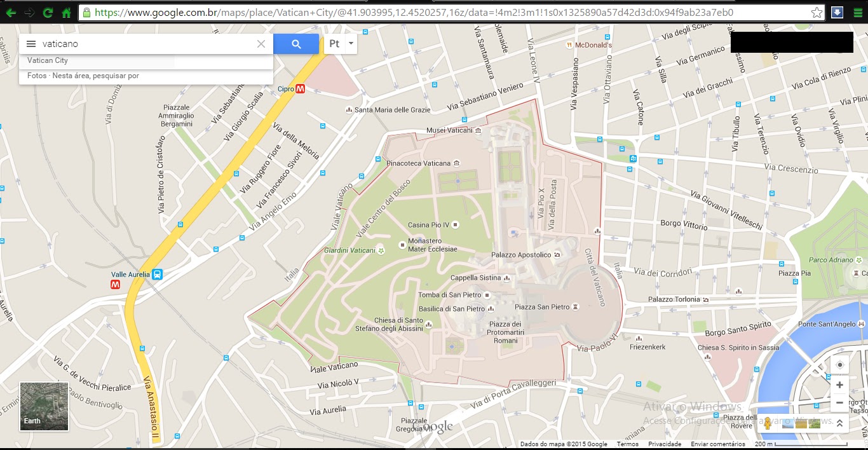This screenshot has width=868, height=450.
Task: Open Fotos search in this area row
Action: click(146, 76)
